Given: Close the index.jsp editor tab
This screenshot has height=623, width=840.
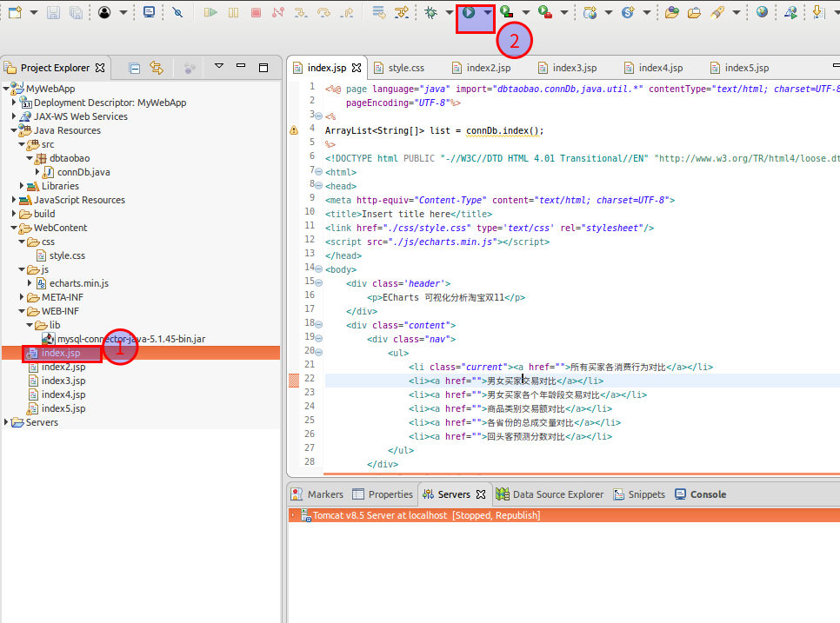Looking at the screenshot, I should tap(357, 68).
